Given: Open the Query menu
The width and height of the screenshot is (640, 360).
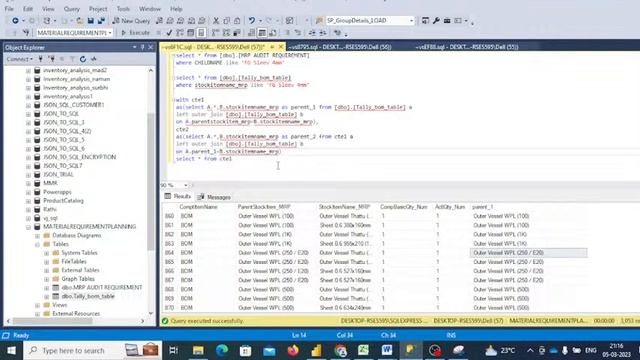Looking at the screenshot, I should coord(72,9).
